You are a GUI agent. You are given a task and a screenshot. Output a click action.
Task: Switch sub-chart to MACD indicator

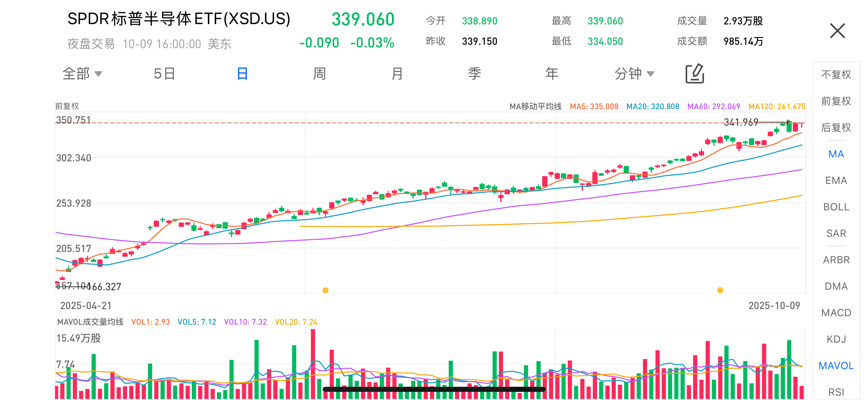tap(836, 313)
